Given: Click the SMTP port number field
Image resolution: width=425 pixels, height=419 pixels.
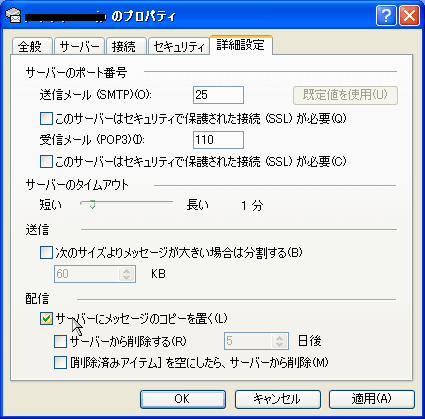Looking at the screenshot, I should [218, 95].
